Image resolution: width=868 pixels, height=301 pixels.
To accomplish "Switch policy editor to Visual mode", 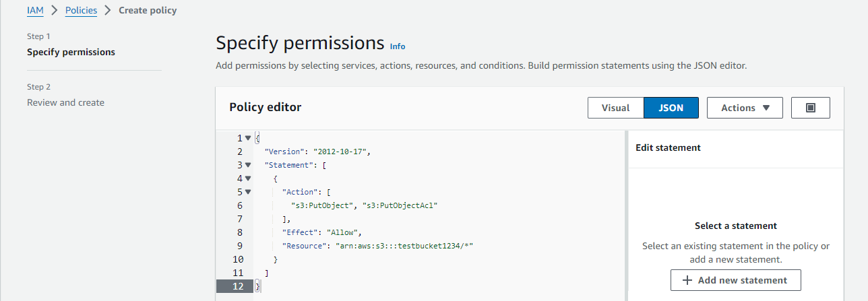I will (x=615, y=108).
